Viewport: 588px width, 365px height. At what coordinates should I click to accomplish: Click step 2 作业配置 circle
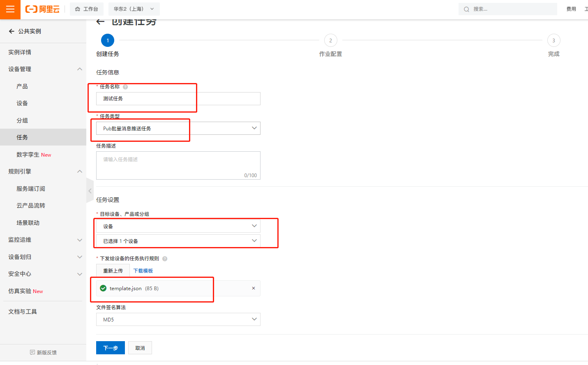tap(331, 40)
